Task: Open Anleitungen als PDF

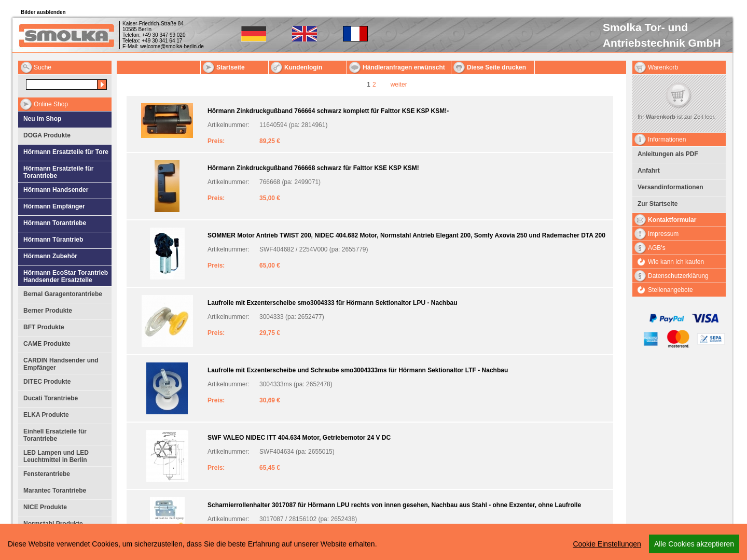Action: pyautogui.click(x=679, y=155)
